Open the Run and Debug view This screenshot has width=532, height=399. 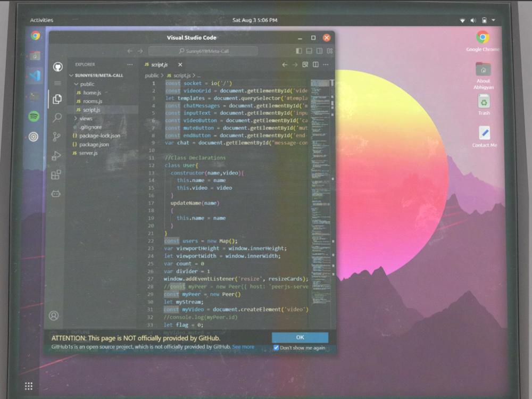pos(56,155)
